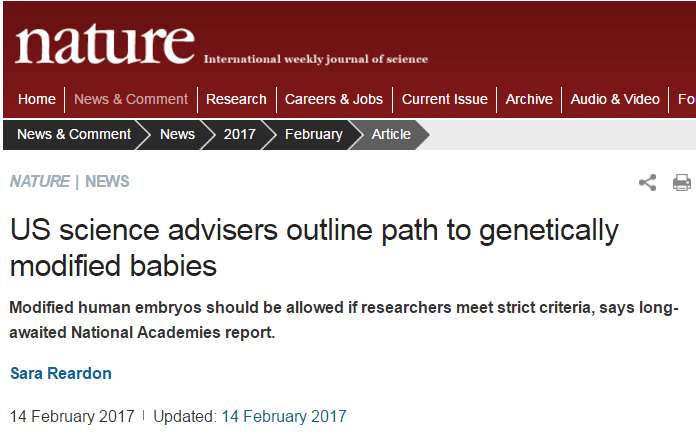Click NEWS category label above headline

107,181
